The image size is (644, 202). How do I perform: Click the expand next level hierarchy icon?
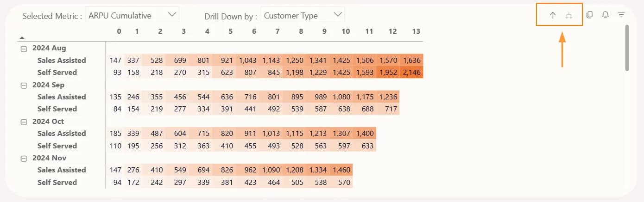pos(569,15)
